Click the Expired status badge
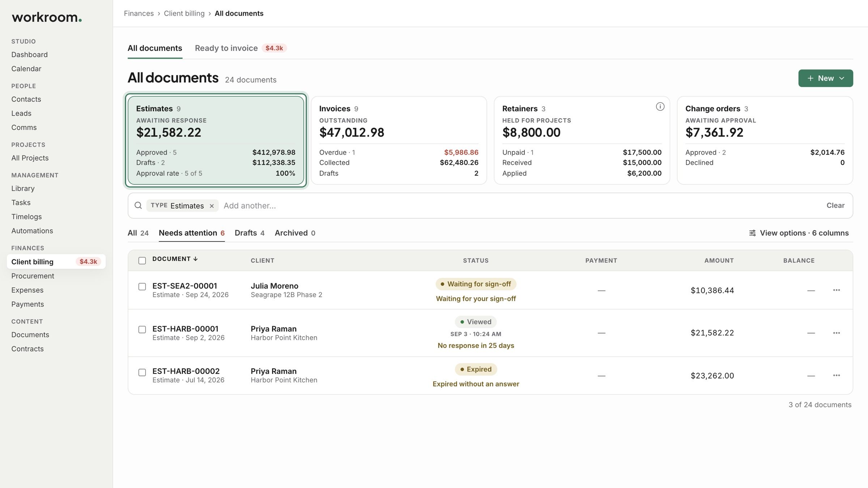Screen dimensions: 868x488 click(x=476, y=369)
